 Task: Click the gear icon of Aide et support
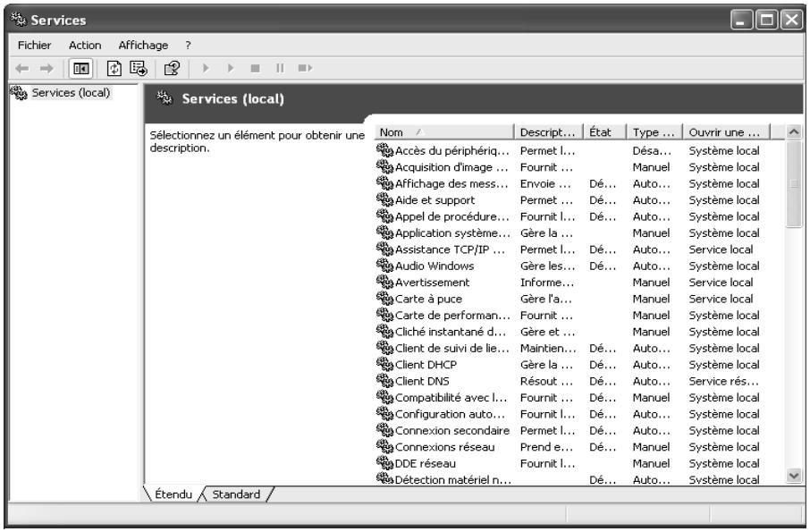pyautogui.click(x=384, y=200)
